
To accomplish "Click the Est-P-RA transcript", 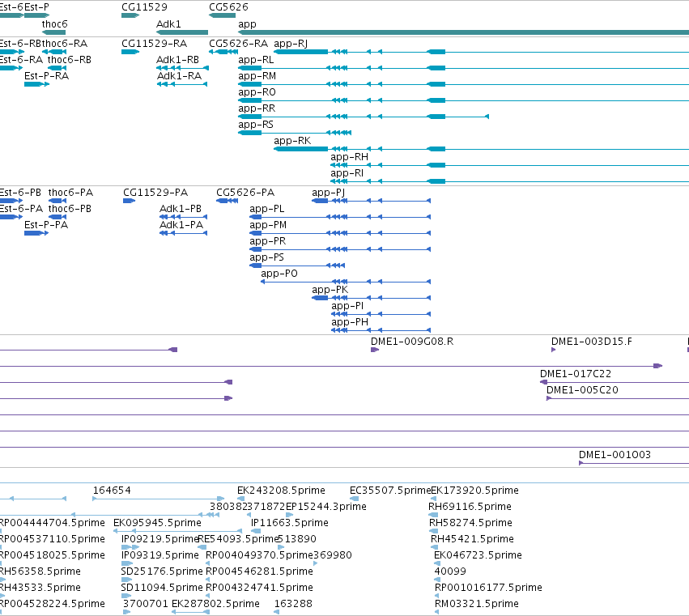I will tap(47, 76).
